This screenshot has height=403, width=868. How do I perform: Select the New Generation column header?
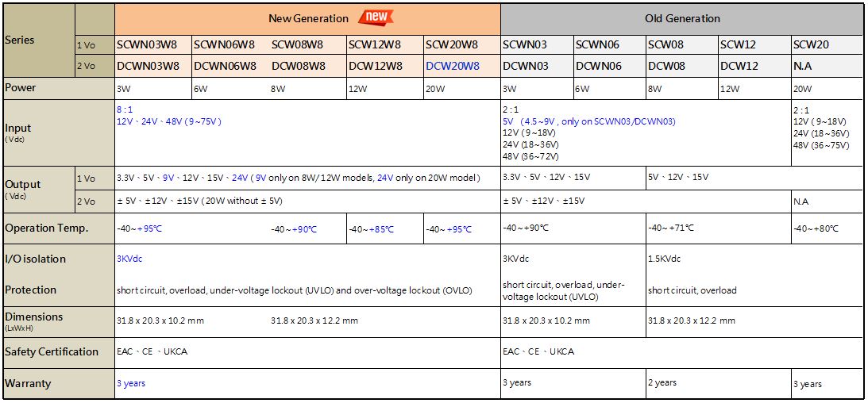pos(308,18)
